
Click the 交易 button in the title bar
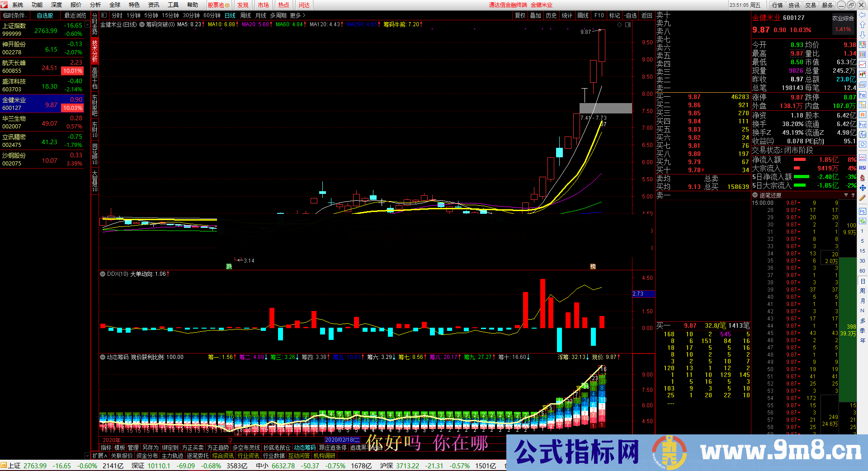click(x=811, y=5)
